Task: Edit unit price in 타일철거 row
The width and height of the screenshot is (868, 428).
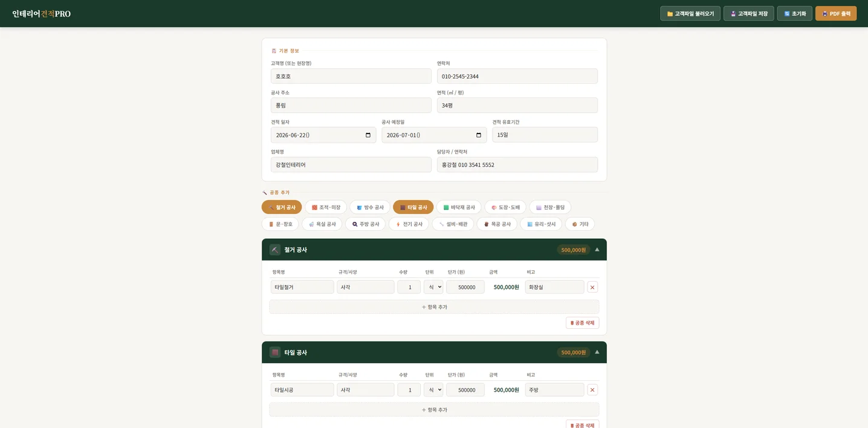Action: pyautogui.click(x=465, y=287)
